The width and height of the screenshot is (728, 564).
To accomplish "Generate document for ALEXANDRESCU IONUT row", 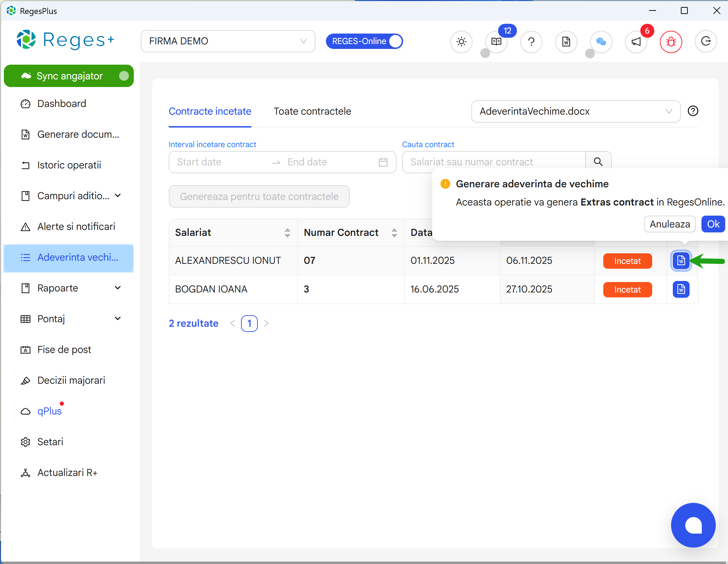I will tap(680, 260).
